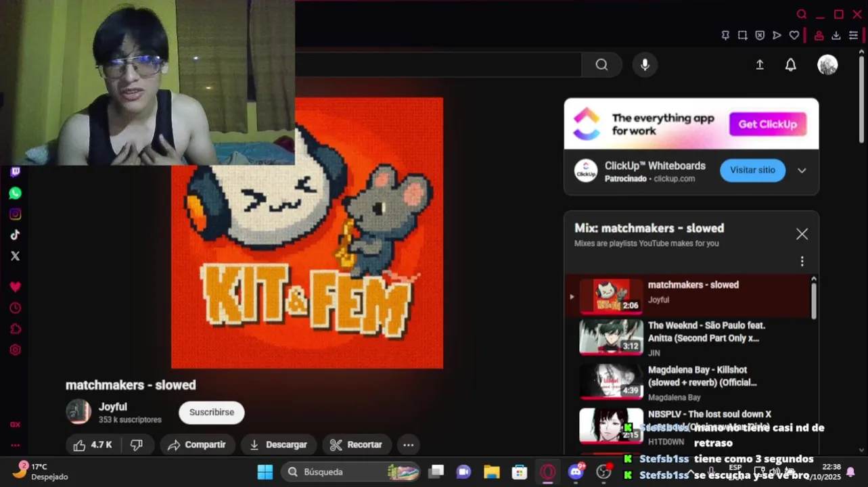Expand the ClickUp ad chevron
This screenshot has height=487, width=868.
click(802, 170)
